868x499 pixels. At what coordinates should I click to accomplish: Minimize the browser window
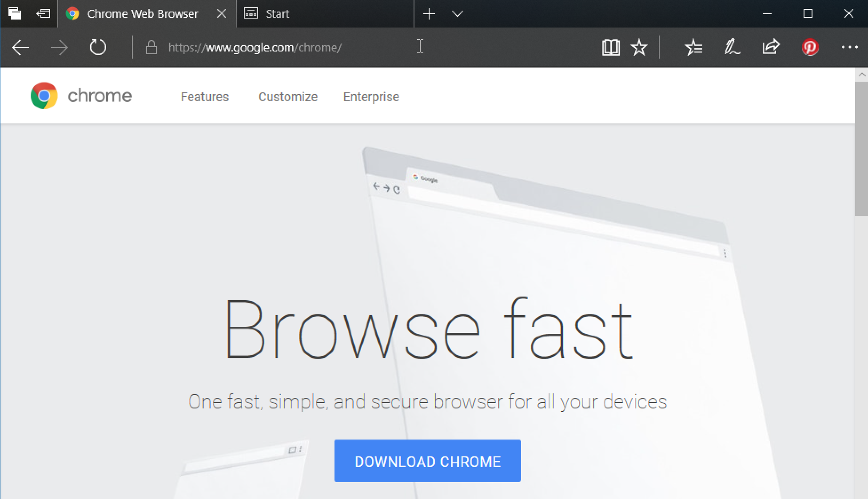click(767, 14)
